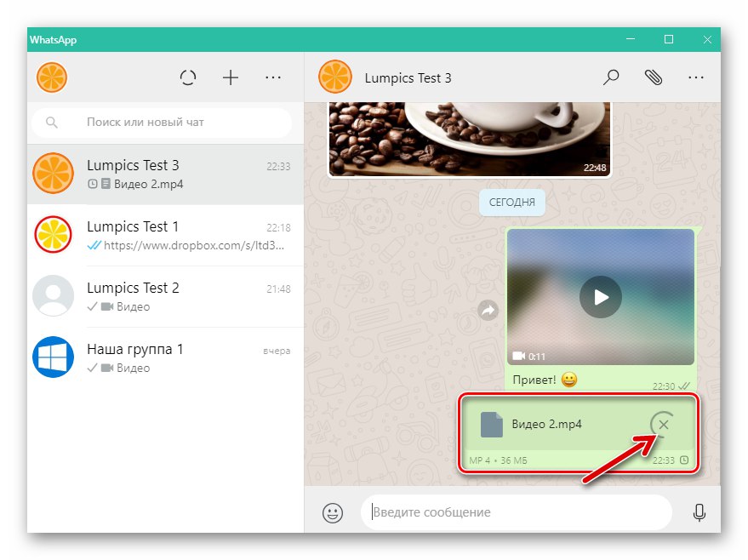This screenshot has width=748, height=560.
Task: Open the emoji picker
Action: [333, 513]
